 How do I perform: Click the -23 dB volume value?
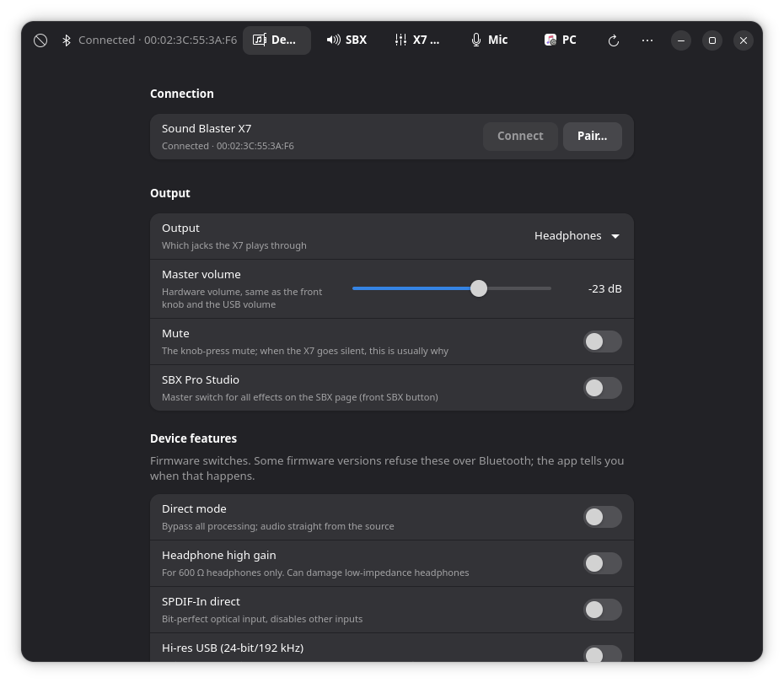[604, 289]
